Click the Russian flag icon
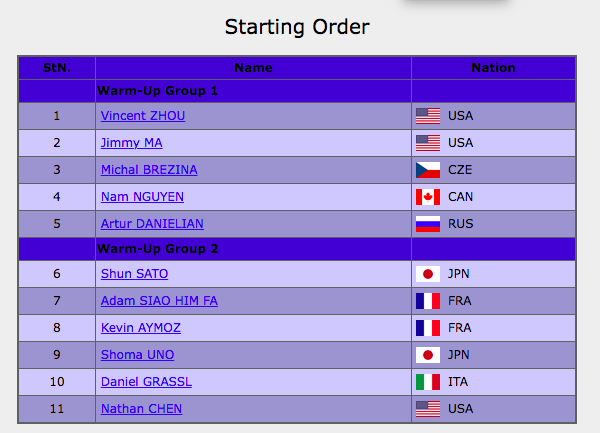Image resolution: width=600 pixels, height=433 pixels. coord(428,224)
